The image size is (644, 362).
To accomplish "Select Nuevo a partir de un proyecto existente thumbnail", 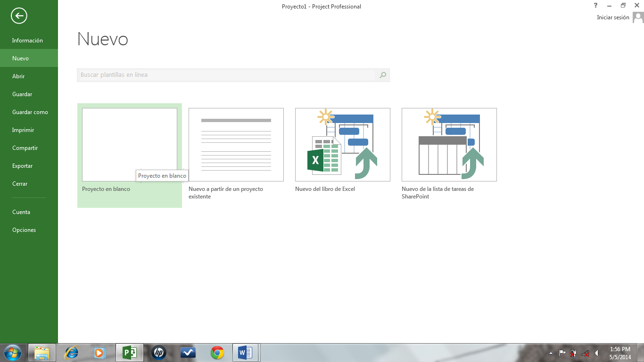I will (236, 145).
